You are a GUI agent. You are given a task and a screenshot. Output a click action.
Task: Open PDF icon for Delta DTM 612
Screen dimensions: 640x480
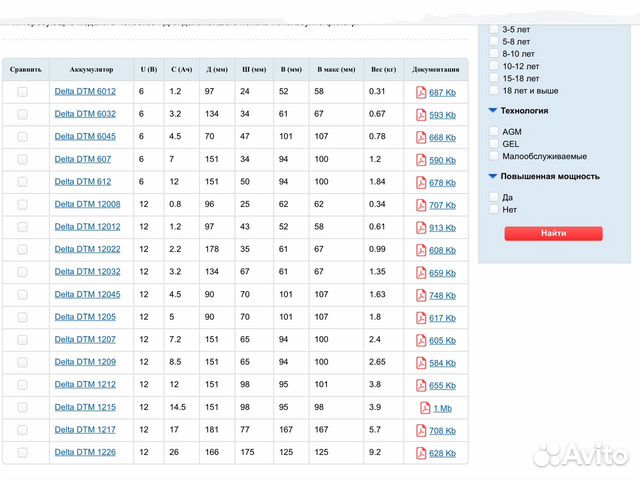pos(421,182)
